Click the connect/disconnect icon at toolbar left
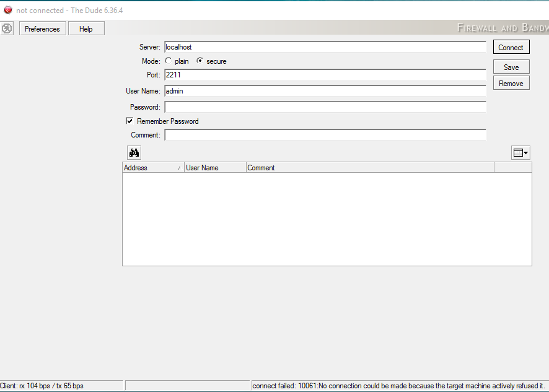The height and width of the screenshot is (392, 549). pos(7,28)
